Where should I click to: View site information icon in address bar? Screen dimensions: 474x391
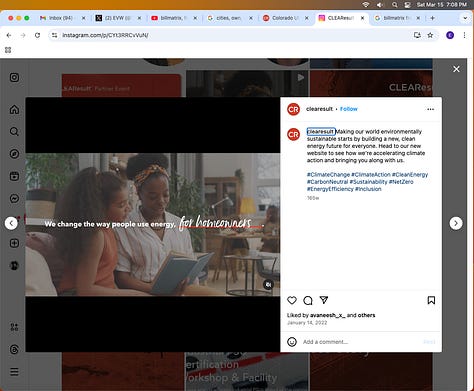[x=54, y=35]
